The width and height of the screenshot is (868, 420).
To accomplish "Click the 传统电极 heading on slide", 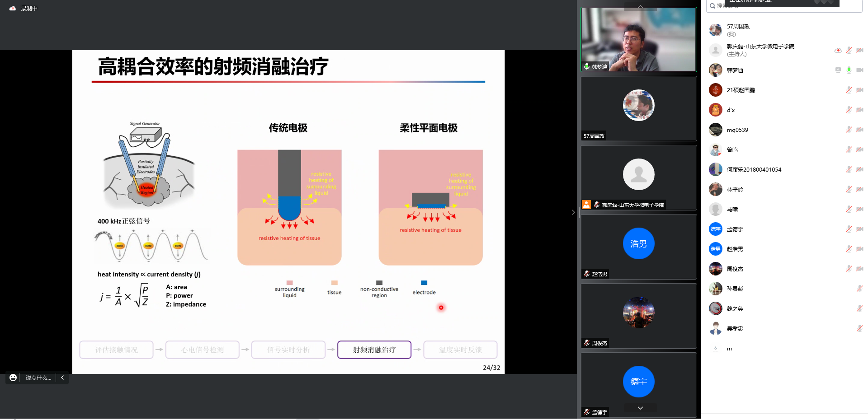I will tap(288, 128).
